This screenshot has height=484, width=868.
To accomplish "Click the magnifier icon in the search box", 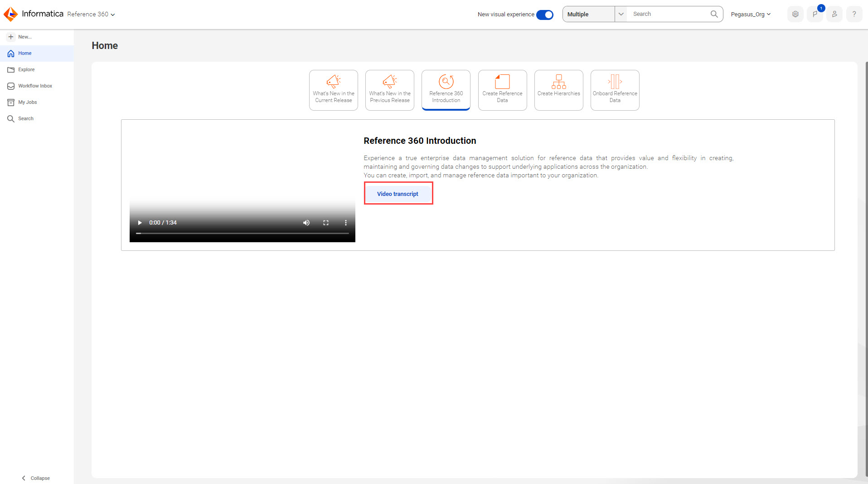I will 714,14.
